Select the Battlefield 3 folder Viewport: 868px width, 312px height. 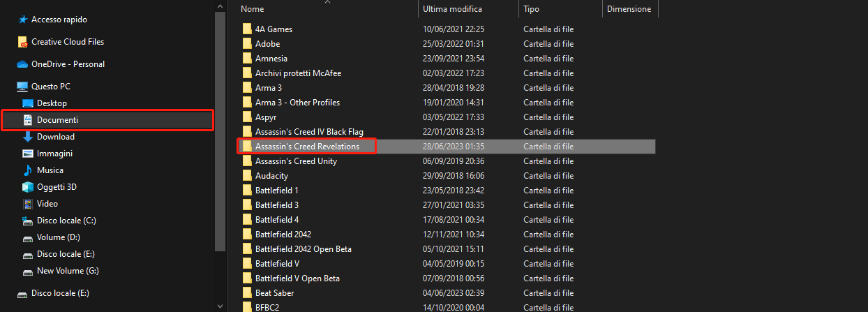277,205
